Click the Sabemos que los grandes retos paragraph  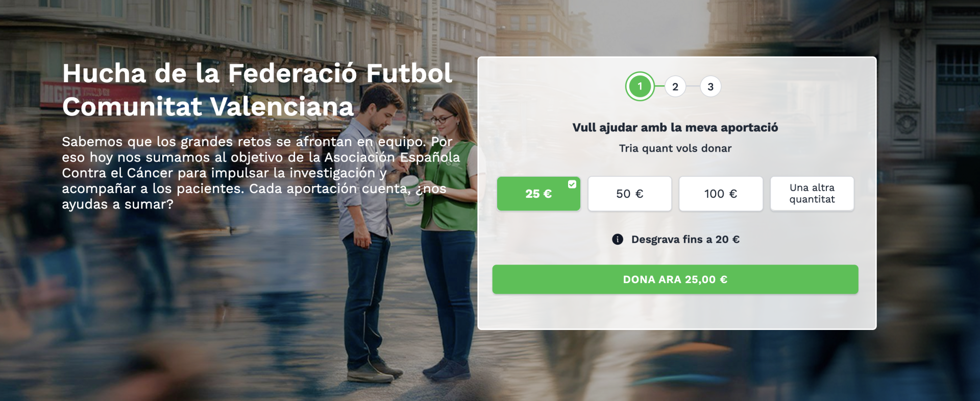[x=261, y=173]
